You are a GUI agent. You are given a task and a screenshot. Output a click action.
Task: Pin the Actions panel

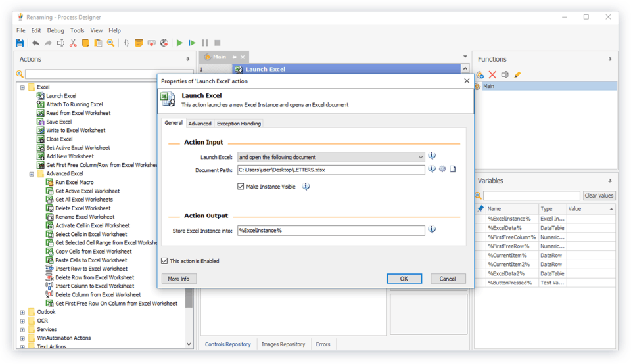(x=187, y=59)
